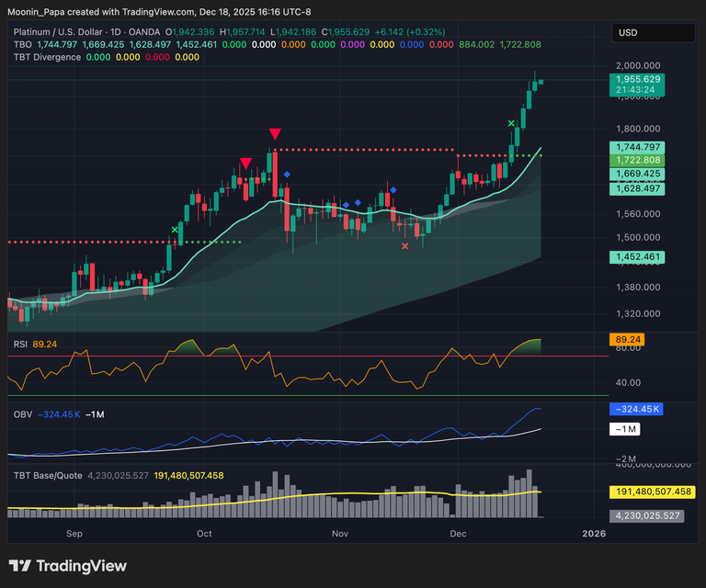Select the green X marker near December breakout
Screen dimensions: 706x588
511,123
